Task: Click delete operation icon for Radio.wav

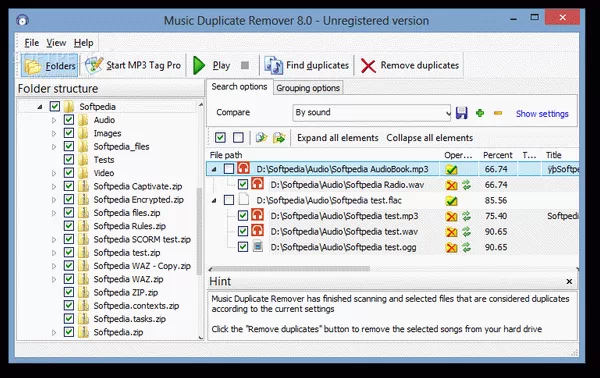Action: (452, 185)
